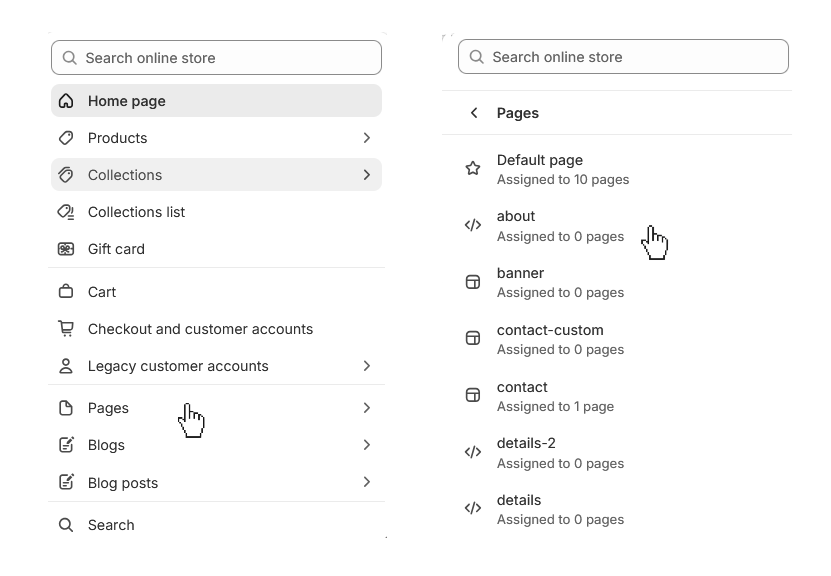This screenshot has width=831, height=576.
Task: Click 'Assigned to 10 pages' text
Action: 563,180
